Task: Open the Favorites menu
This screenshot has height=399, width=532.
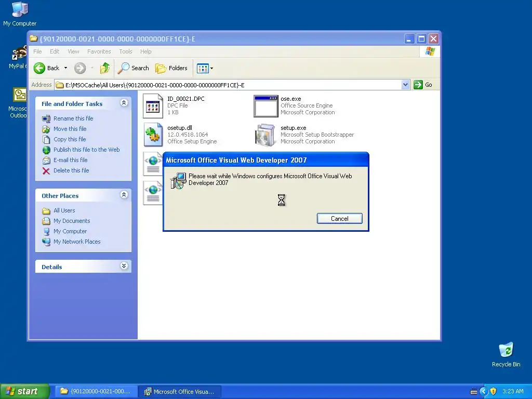Action: 99,51
